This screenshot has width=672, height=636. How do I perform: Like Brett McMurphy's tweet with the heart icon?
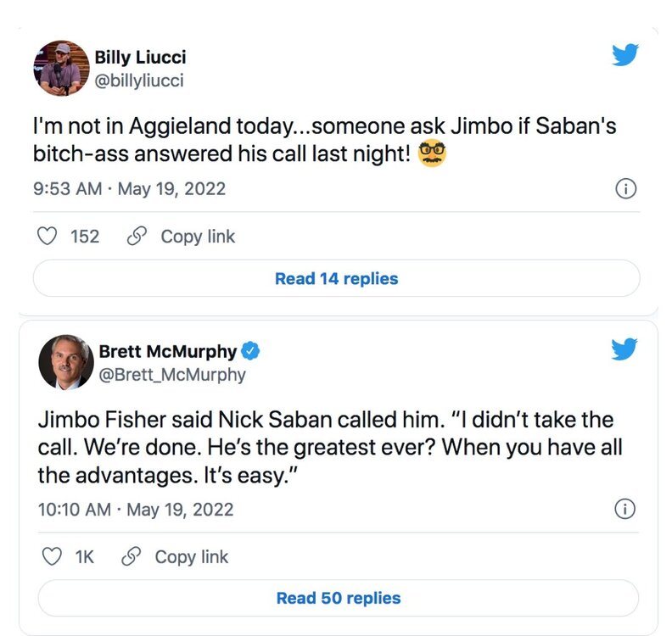point(52,556)
